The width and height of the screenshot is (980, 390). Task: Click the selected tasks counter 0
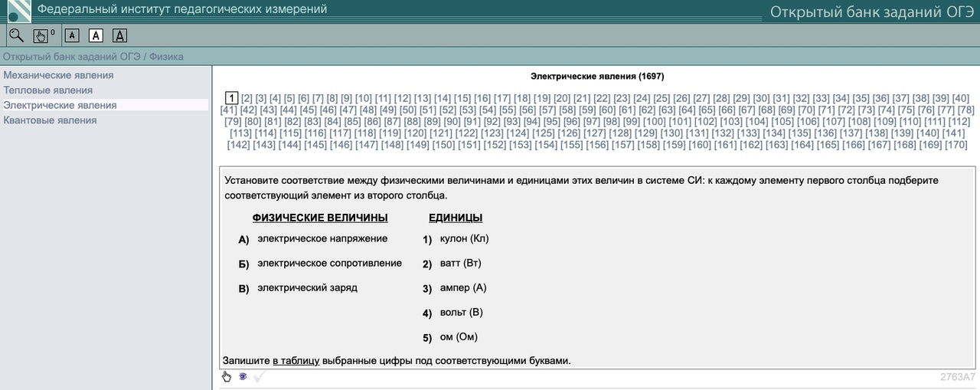(53, 32)
